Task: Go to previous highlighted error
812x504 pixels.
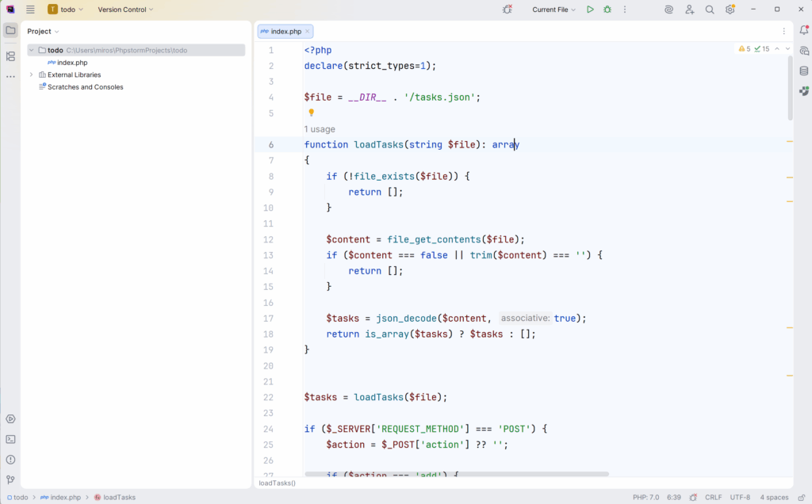Action: [x=777, y=48]
